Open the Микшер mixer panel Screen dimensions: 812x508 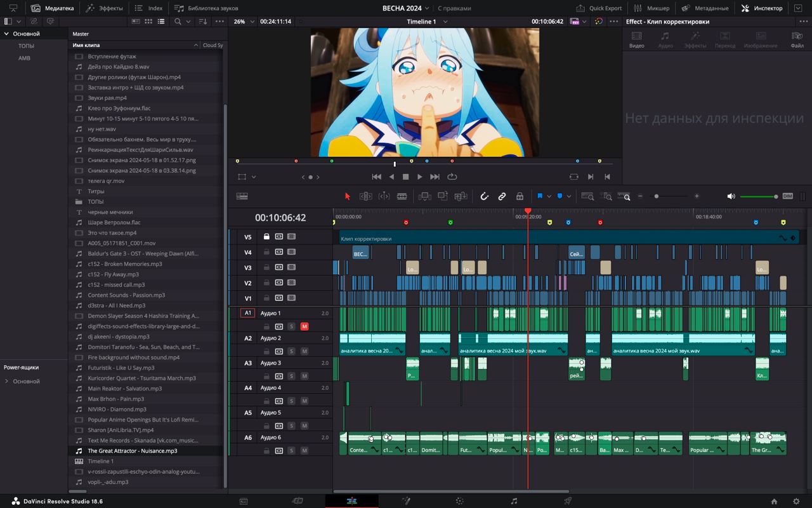[652, 8]
